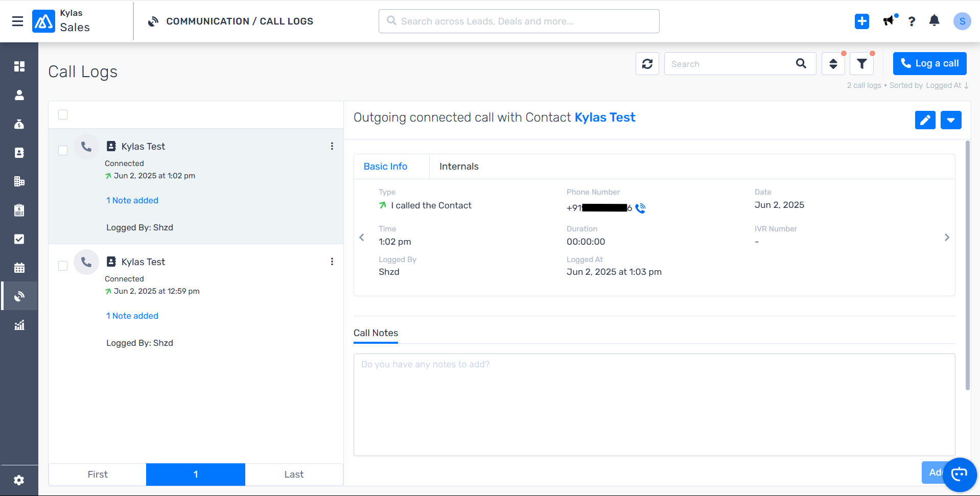980x496 pixels.
Task: Switch to the Basic Info tab
Action: [385, 167]
